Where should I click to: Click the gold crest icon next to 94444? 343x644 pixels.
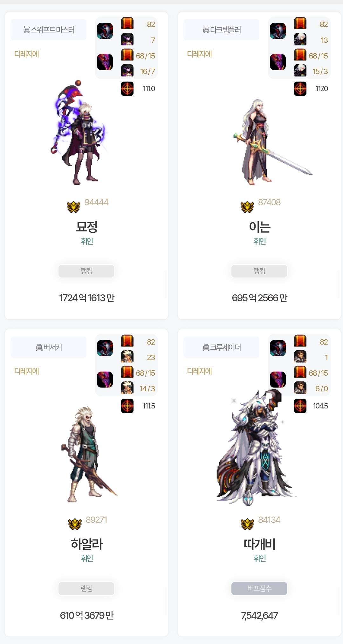pos(73,207)
